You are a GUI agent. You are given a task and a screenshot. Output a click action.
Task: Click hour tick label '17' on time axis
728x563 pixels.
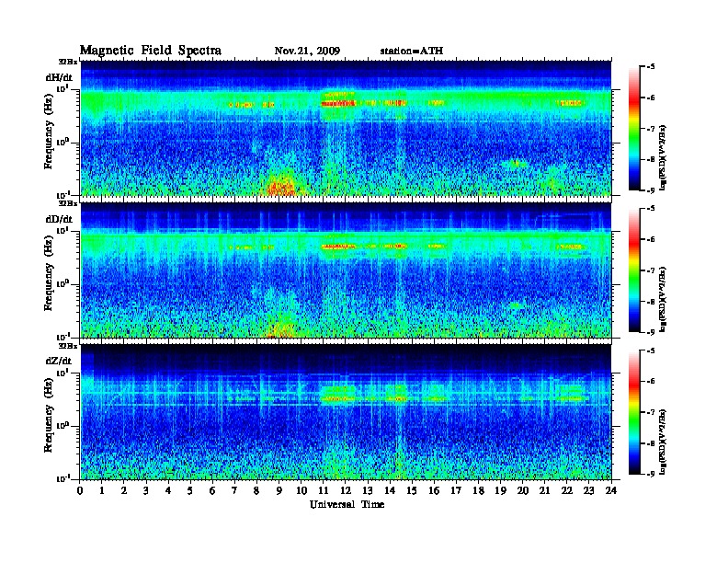click(456, 490)
